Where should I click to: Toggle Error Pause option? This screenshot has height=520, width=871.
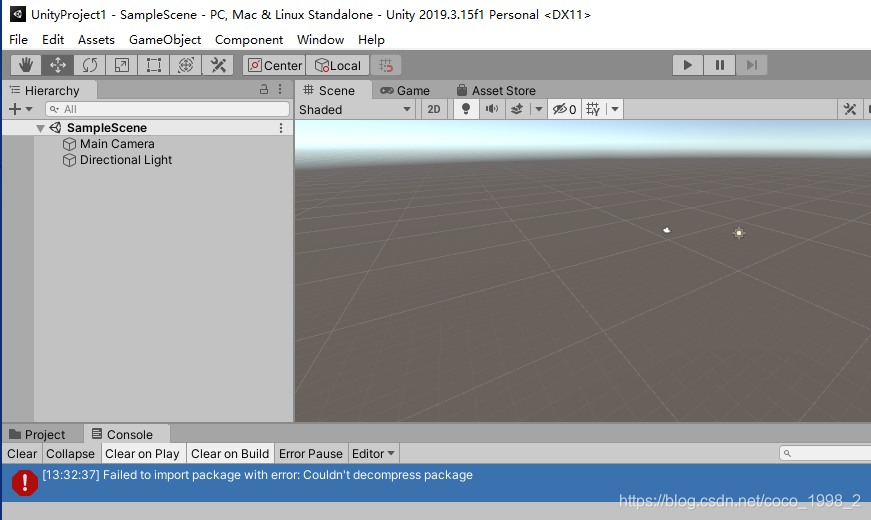(311, 454)
